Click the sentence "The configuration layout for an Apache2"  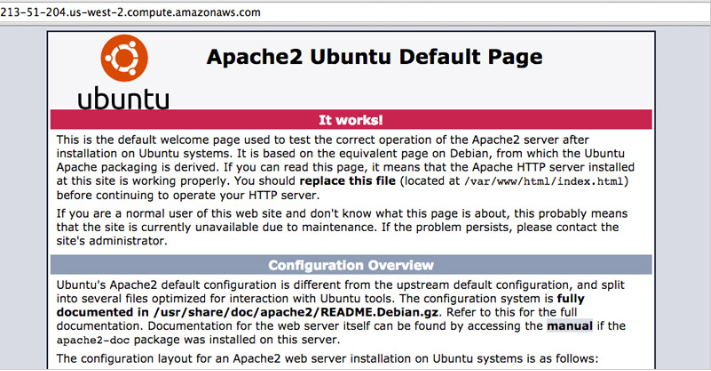click(327, 359)
